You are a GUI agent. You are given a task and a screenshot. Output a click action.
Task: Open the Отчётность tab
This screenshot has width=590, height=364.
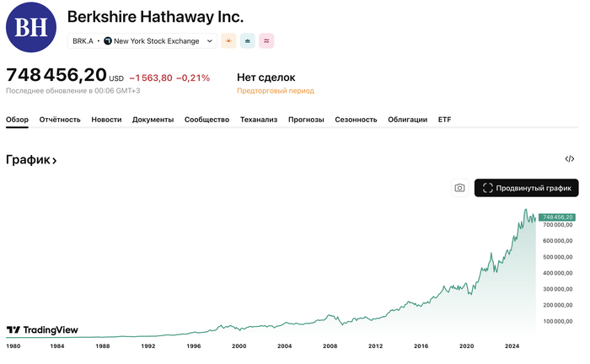click(60, 120)
